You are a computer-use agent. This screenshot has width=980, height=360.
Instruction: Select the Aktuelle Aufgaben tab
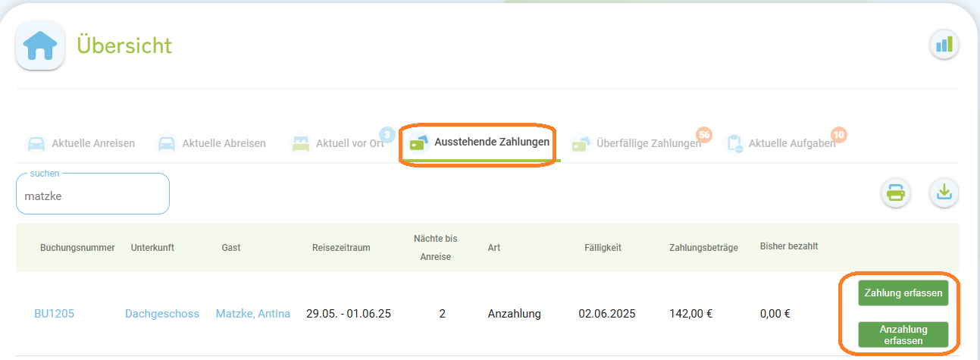pyautogui.click(x=781, y=143)
